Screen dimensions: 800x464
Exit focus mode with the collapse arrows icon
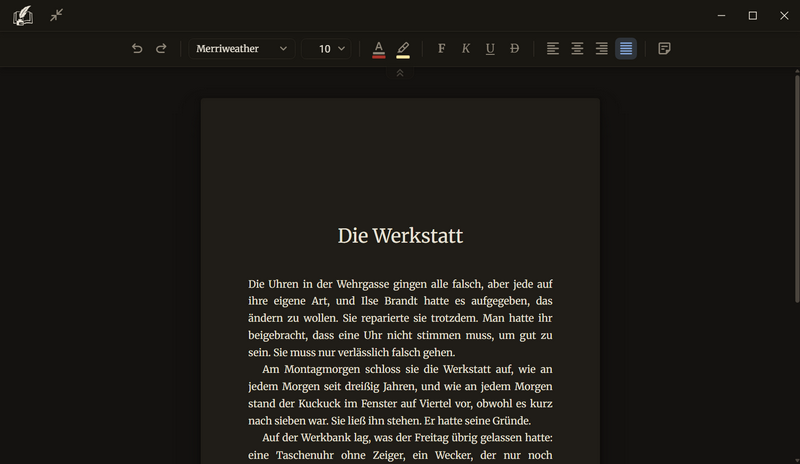(57, 15)
